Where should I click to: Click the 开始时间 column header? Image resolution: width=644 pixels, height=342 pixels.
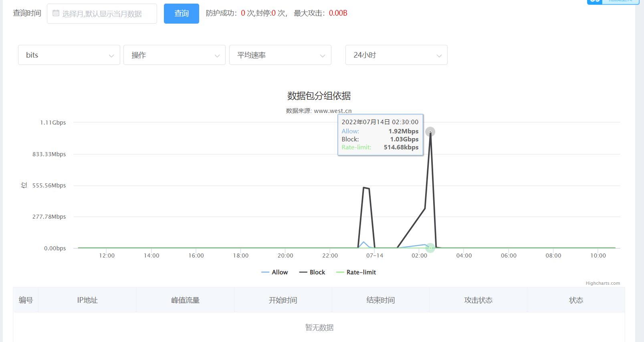[x=283, y=300]
